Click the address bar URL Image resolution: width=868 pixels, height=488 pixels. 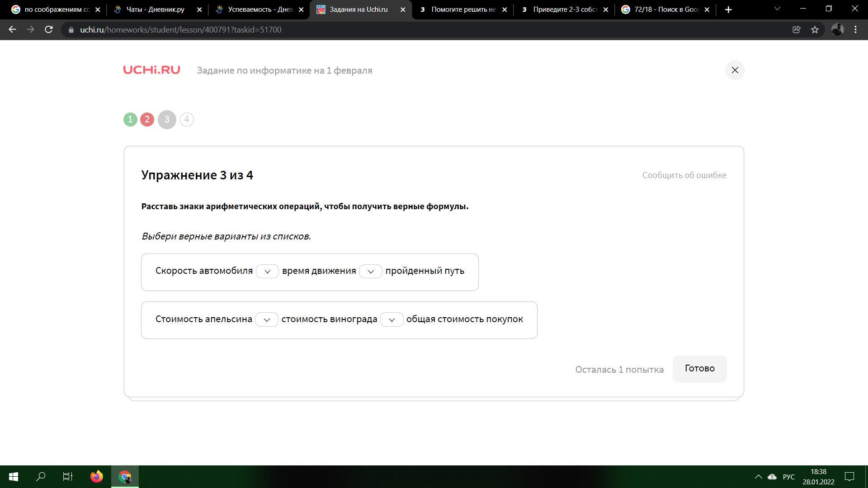tap(181, 30)
